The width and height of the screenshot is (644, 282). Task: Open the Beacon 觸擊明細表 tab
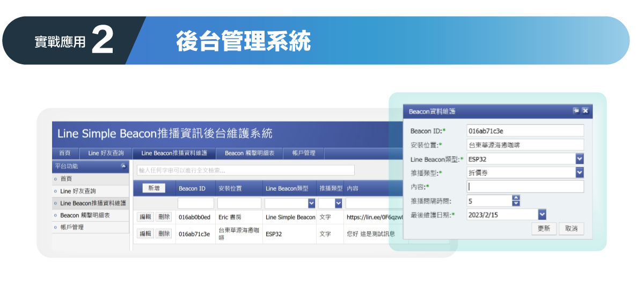tap(250, 153)
